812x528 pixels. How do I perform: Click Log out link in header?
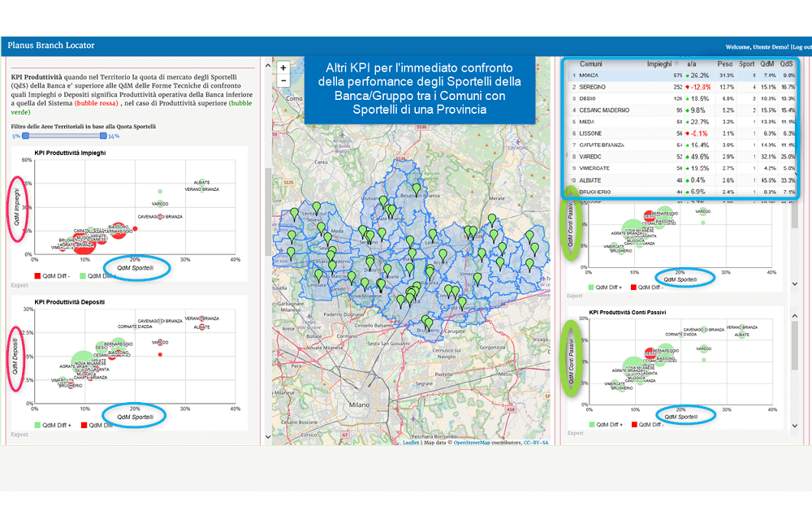[801, 47]
